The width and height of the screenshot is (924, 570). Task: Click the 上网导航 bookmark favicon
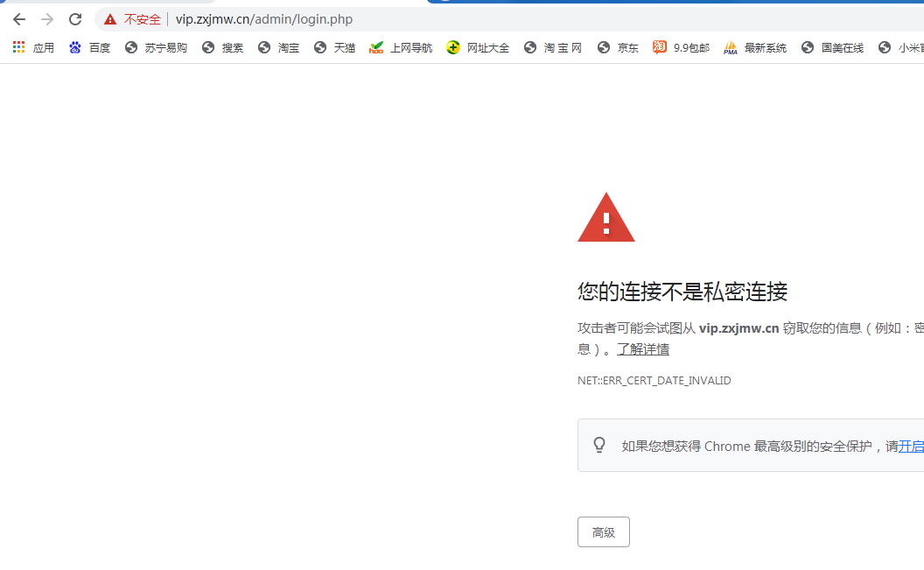point(375,47)
